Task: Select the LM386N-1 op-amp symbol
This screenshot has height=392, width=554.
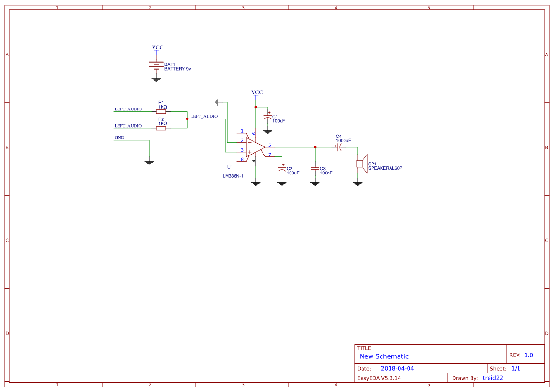Action: (254, 147)
